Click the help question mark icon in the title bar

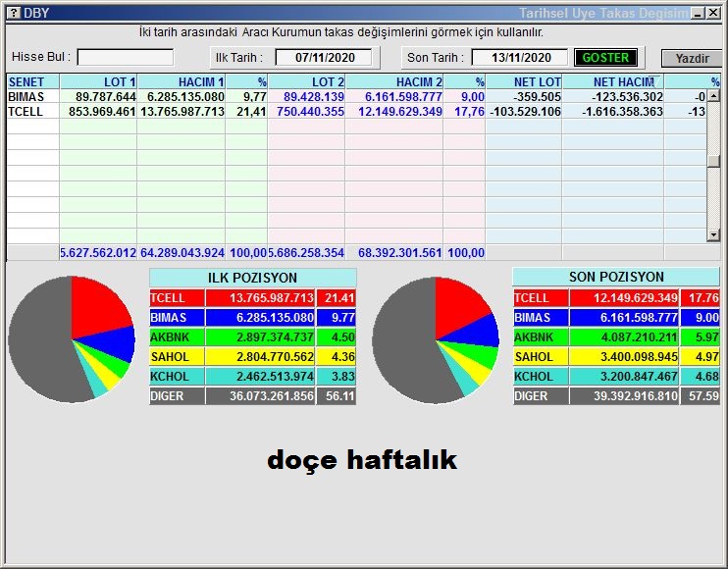coord(14,12)
